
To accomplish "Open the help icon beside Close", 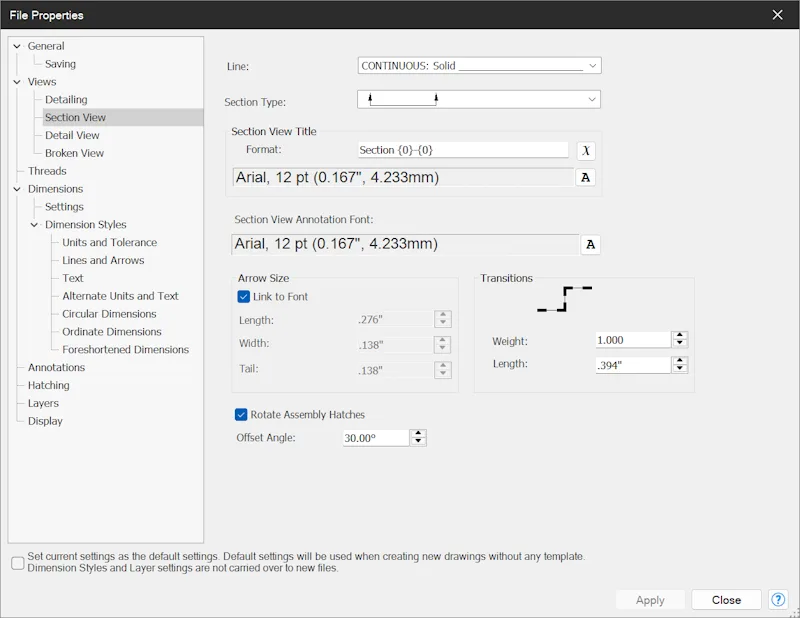I will click(778, 600).
